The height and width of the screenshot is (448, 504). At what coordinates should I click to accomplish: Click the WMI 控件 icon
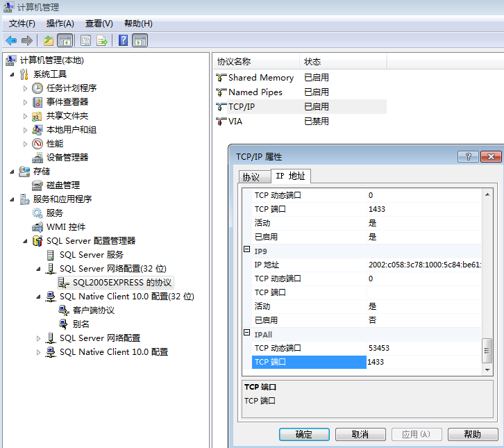tap(37, 227)
